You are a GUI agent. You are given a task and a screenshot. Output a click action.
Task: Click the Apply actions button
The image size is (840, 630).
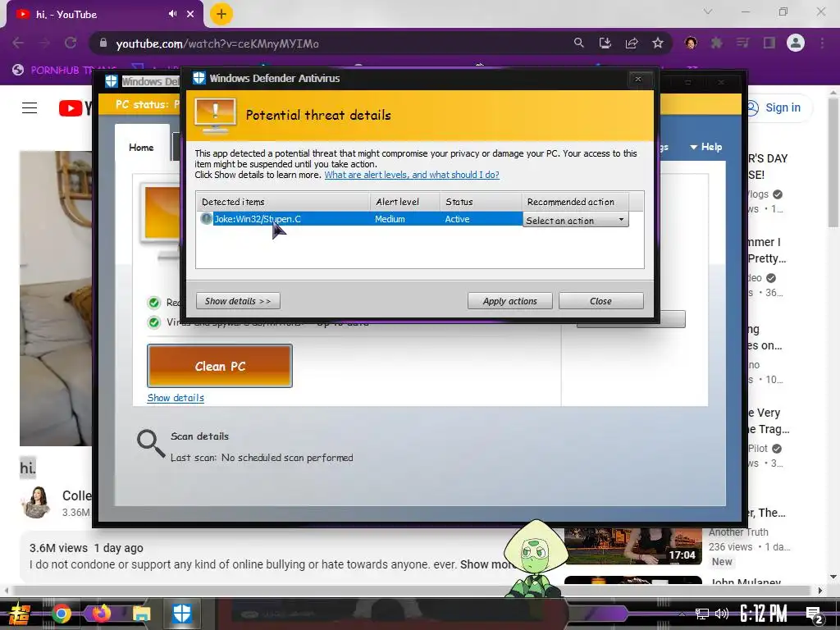pyautogui.click(x=510, y=301)
